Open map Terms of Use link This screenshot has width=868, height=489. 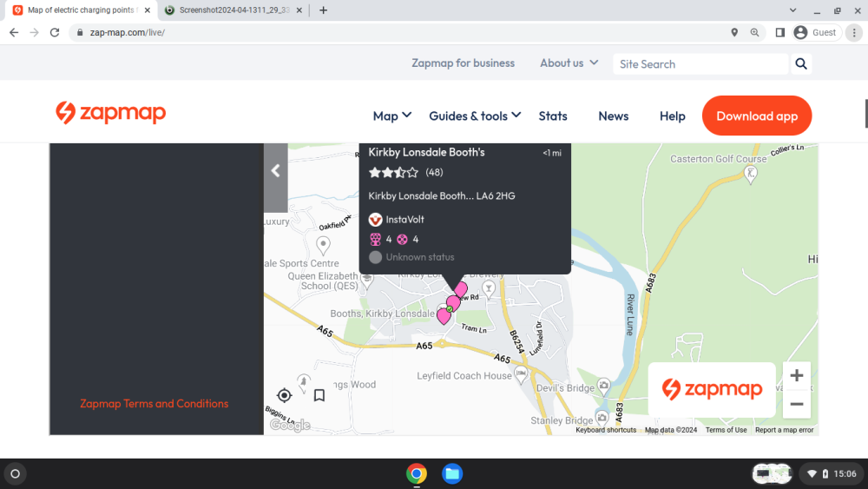[726, 430]
